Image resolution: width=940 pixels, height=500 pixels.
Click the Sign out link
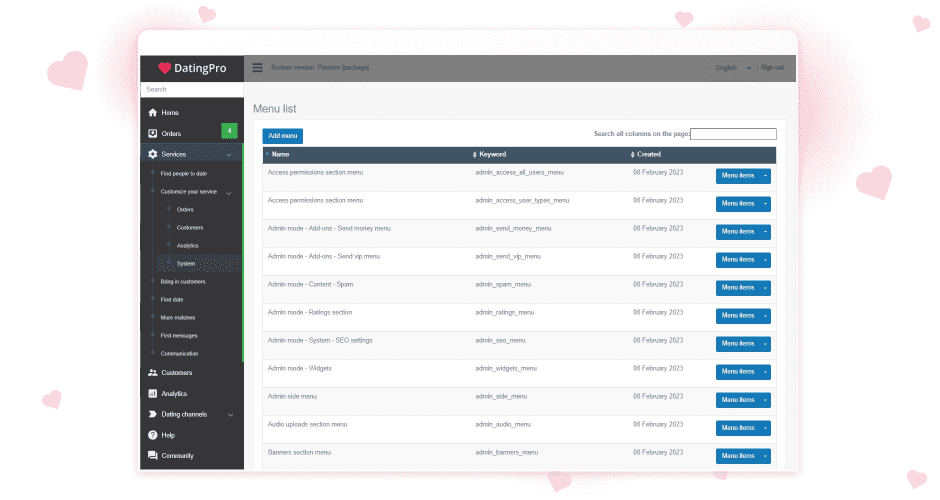(x=772, y=68)
